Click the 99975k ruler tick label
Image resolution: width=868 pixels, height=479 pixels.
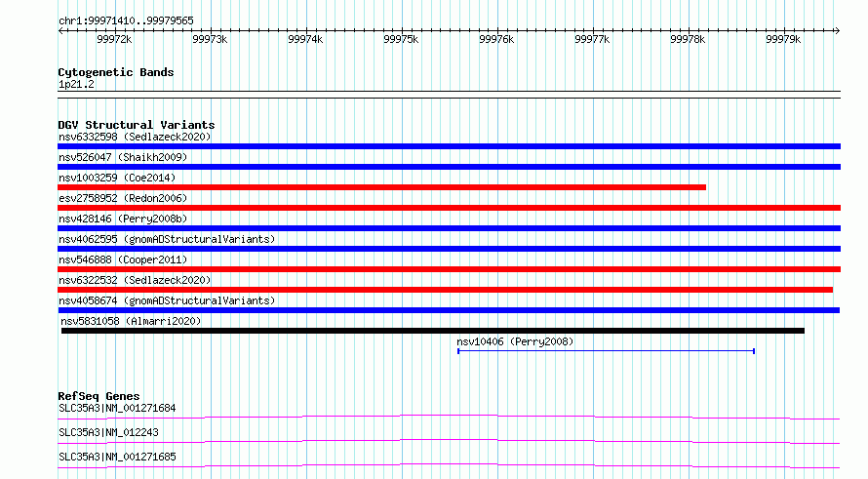401,39
